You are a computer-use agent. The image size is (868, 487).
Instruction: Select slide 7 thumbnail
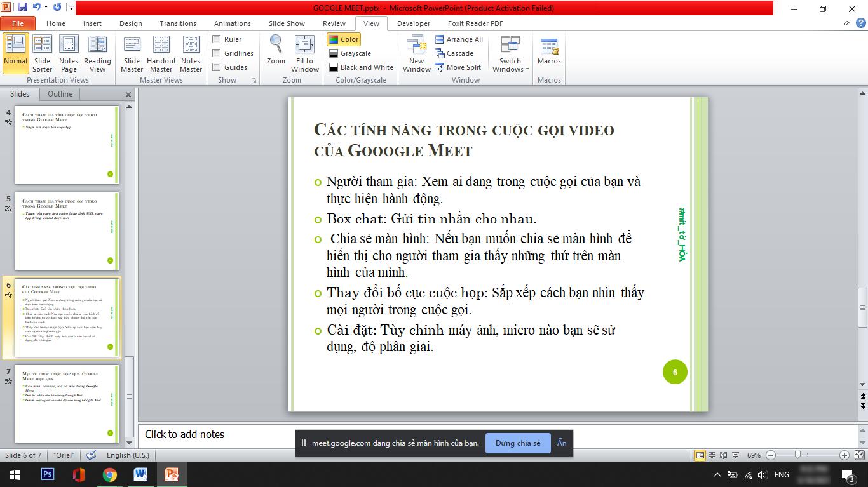pyautogui.click(x=67, y=404)
